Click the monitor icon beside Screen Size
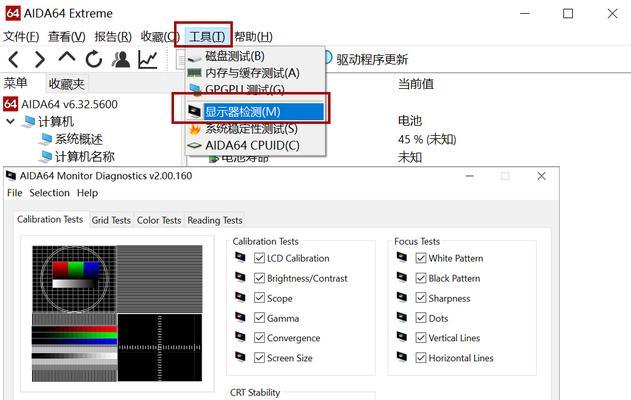631x400 pixels. 240,357
